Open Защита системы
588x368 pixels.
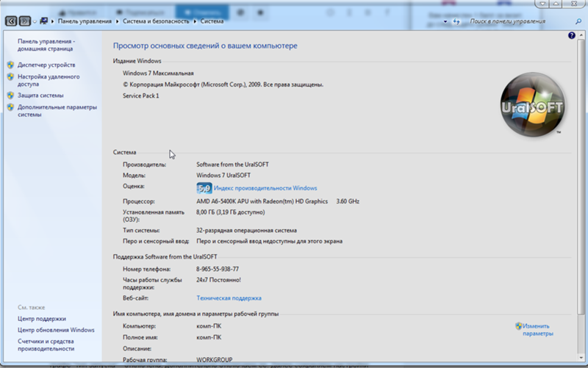coord(40,95)
